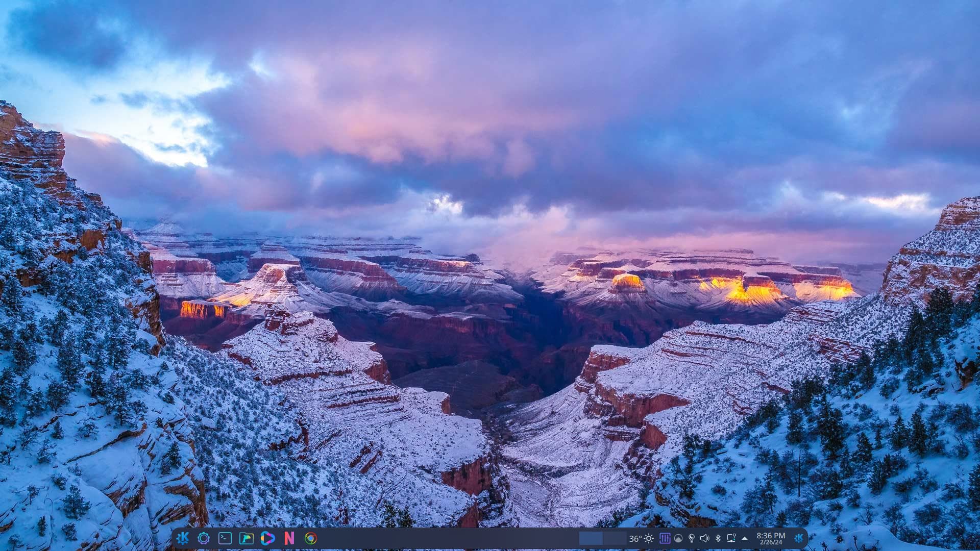Open the Bluetooth tray menu
The image size is (980, 551).
pyautogui.click(x=718, y=538)
